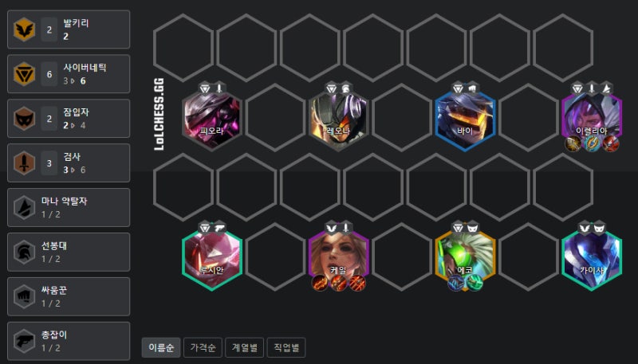Click the 싸움꾼 fist icon
This screenshot has height=364, width=638.
click(24, 296)
